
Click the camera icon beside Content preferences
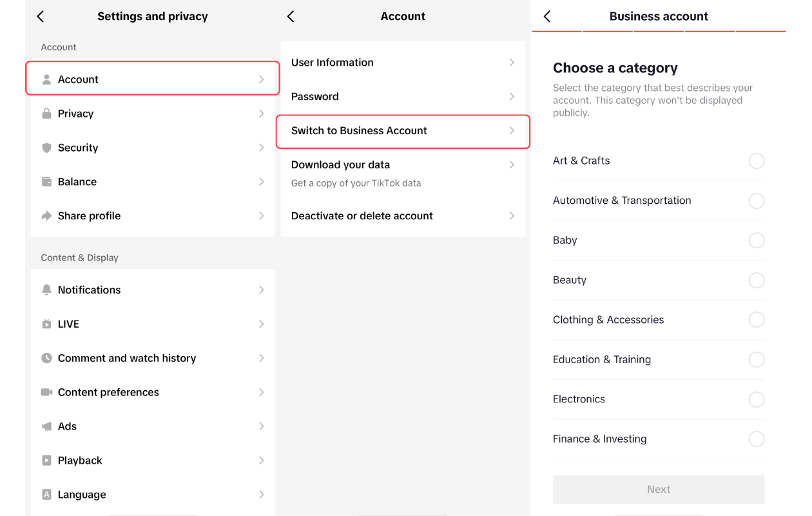tap(46, 392)
